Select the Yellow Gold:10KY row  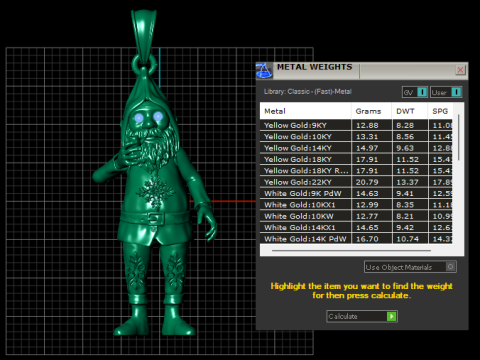(x=356, y=137)
